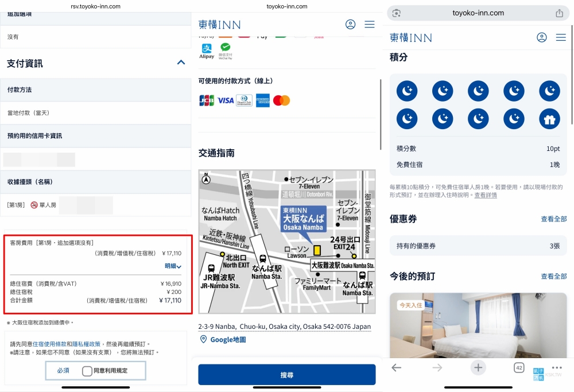Viewport: 574px width, 392px height.
Task: Tap the Diners Club card logo
Action: pyautogui.click(x=244, y=100)
